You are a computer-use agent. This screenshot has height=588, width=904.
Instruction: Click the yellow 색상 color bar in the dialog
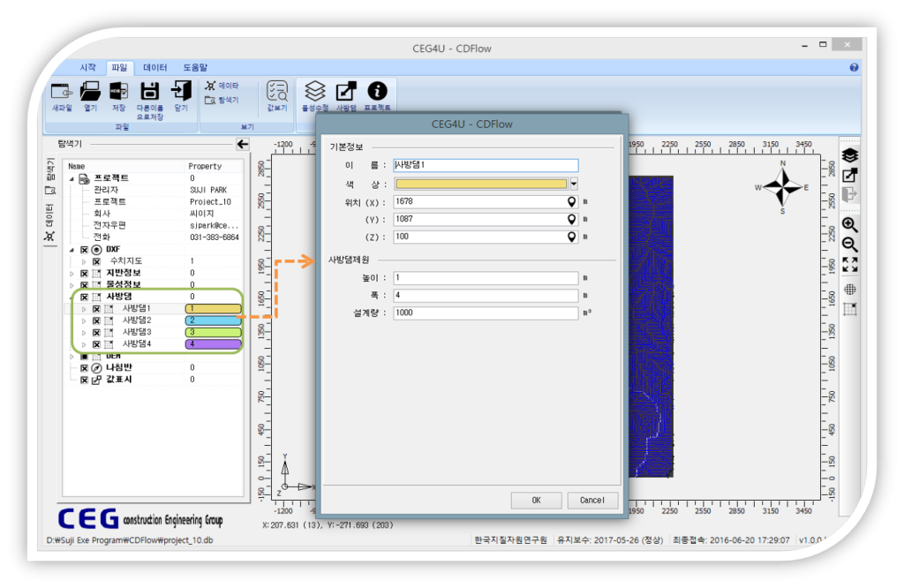(481, 184)
